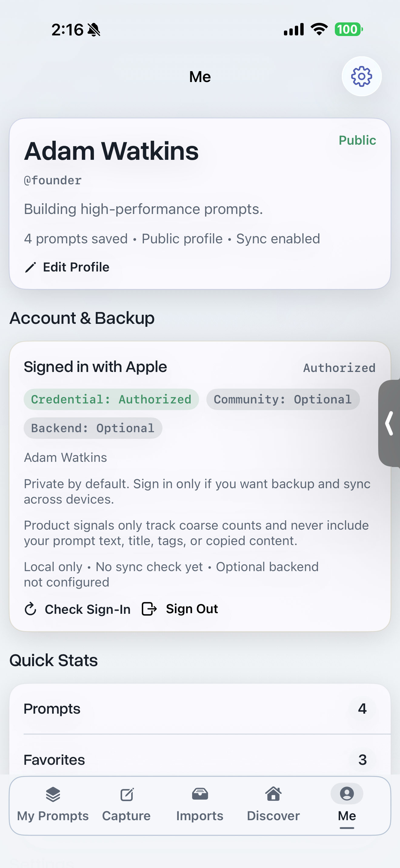
Task: Expand the Favorites stats row
Action: pyautogui.click(x=200, y=760)
